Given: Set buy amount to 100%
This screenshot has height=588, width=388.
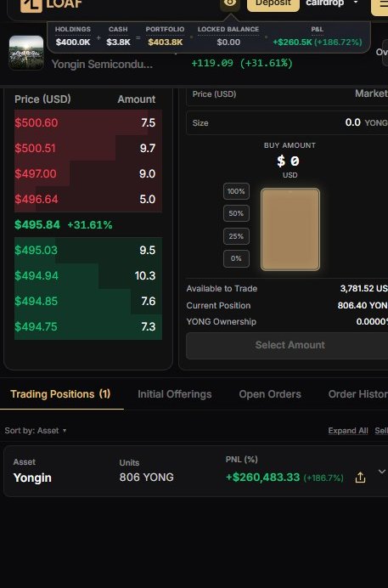Looking at the screenshot, I should tap(236, 191).
